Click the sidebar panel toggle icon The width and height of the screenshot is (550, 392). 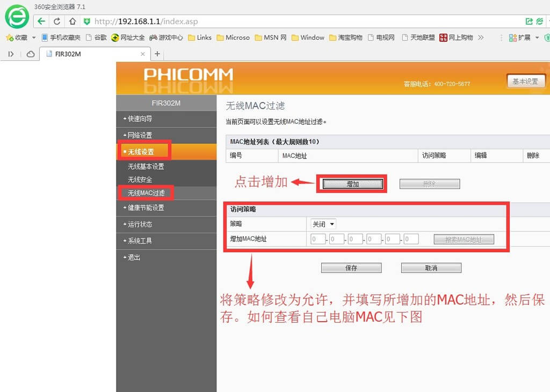tap(11, 54)
